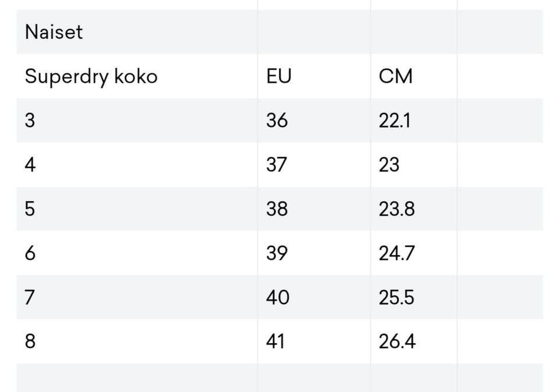Click the 26.4 cm value
The width and height of the screenshot is (559, 392).
(397, 341)
